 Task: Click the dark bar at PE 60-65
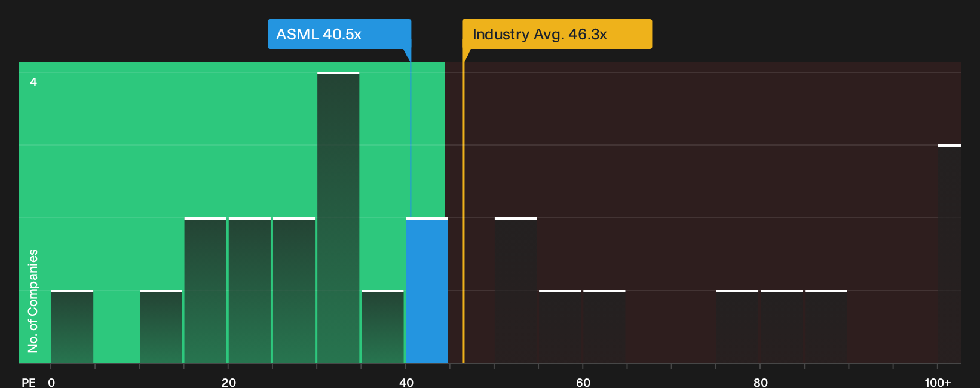pyautogui.click(x=604, y=327)
